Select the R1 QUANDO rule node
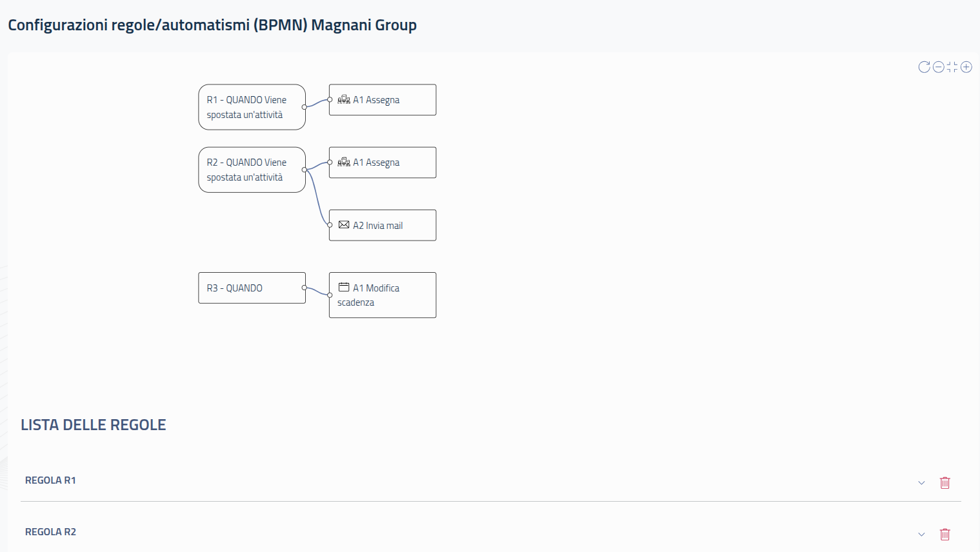This screenshot has width=980, height=552. coord(252,107)
